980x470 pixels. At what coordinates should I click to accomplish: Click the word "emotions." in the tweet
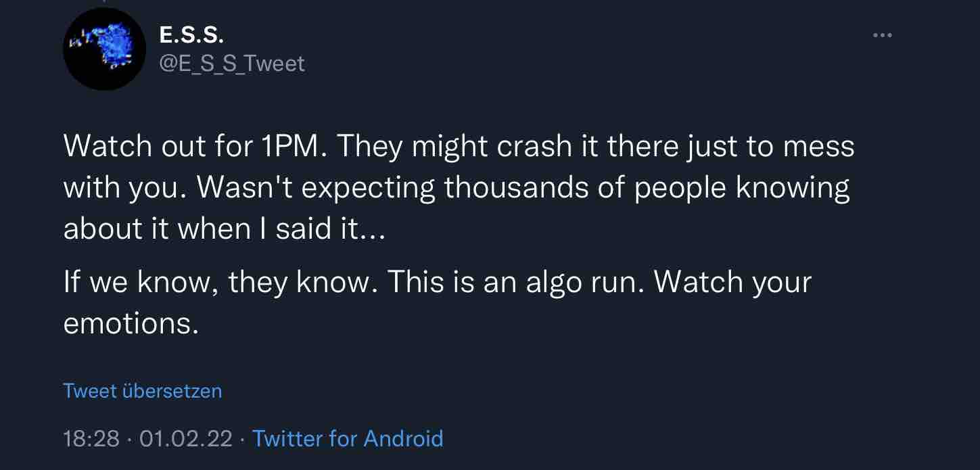131,324
